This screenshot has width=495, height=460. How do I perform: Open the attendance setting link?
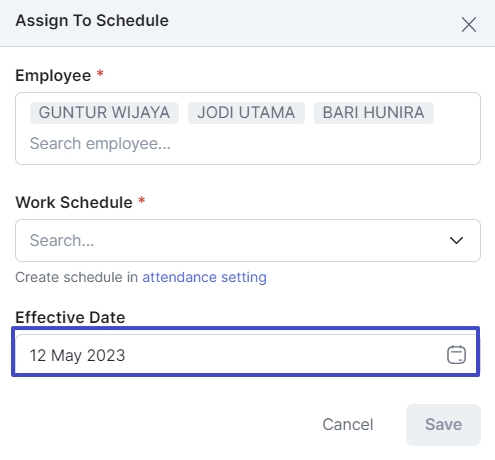[204, 277]
